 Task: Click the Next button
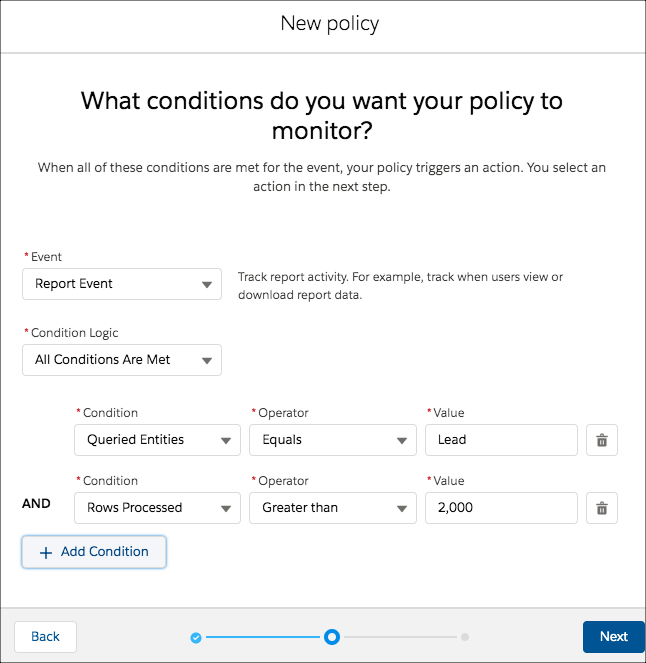614,637
